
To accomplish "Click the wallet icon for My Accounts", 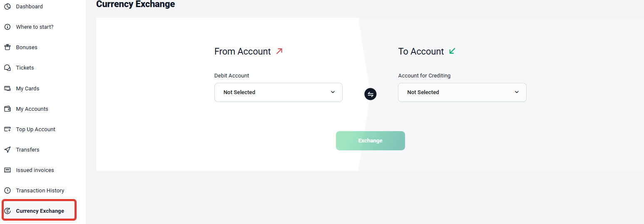I will [x=7, y=109].
